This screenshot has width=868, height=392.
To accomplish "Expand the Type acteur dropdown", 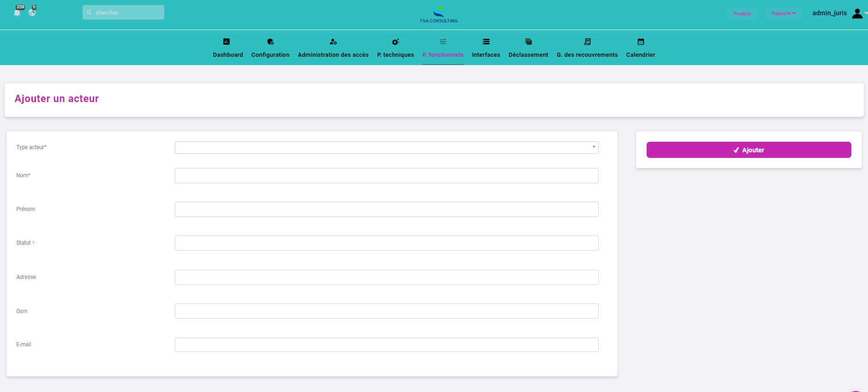I will [386, 147].
